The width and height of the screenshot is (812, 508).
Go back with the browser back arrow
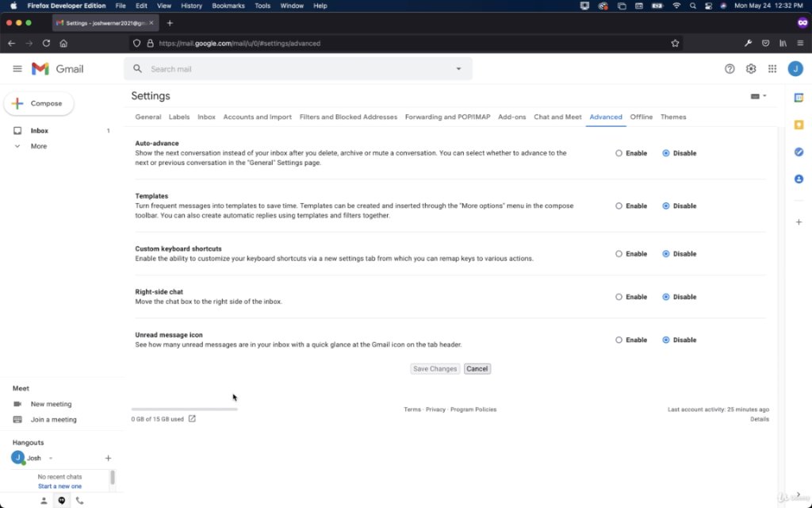[x=11, y=44]
